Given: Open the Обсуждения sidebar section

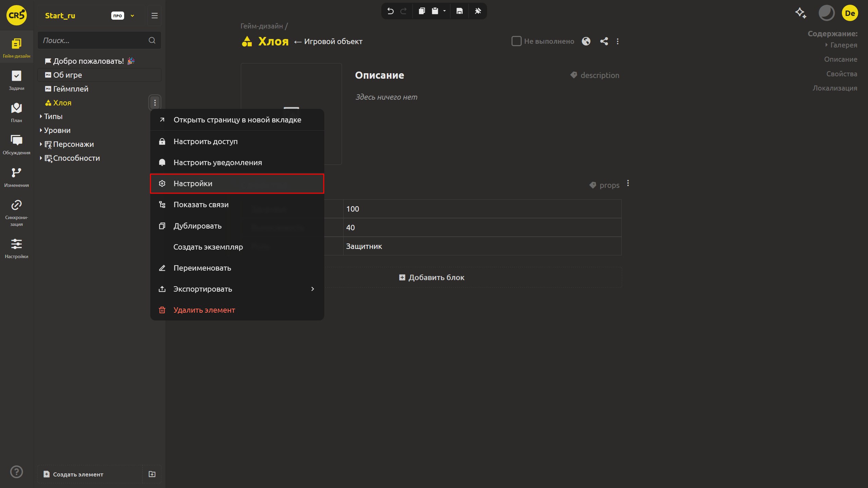Looking at the screenshot, I should point(16,144).
